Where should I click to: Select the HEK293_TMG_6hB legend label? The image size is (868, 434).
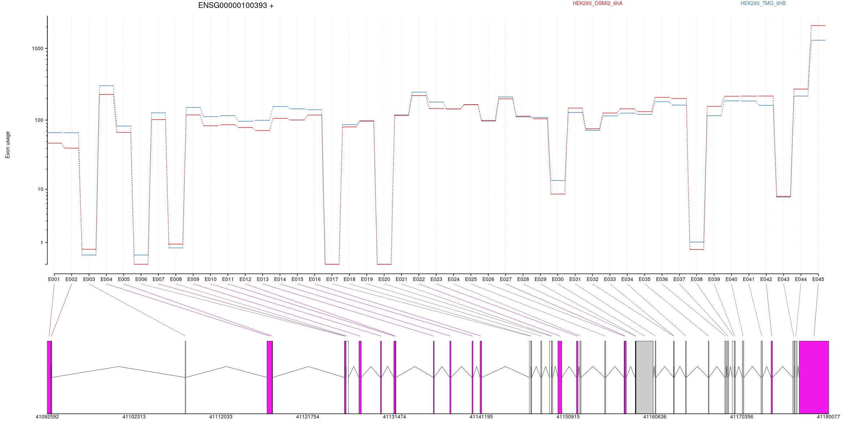[x=763, y=3]
